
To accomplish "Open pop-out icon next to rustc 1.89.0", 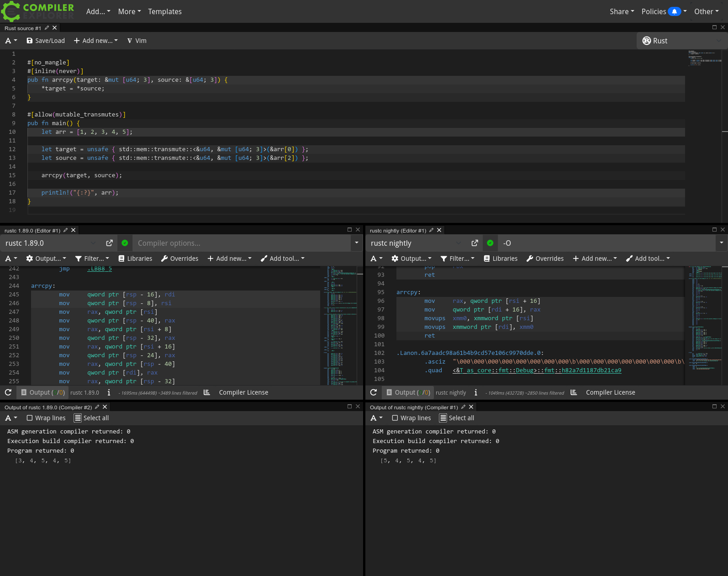I will tap(109, 243).
